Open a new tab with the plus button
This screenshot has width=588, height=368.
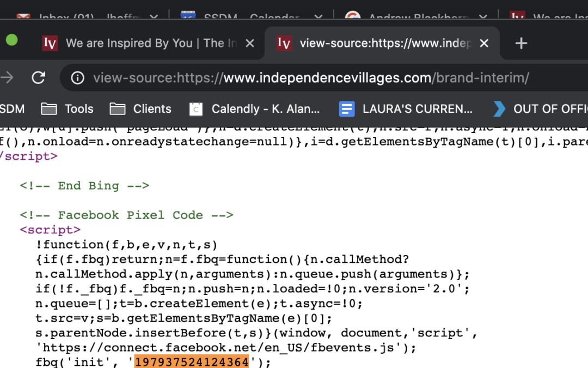click(521, 43)
